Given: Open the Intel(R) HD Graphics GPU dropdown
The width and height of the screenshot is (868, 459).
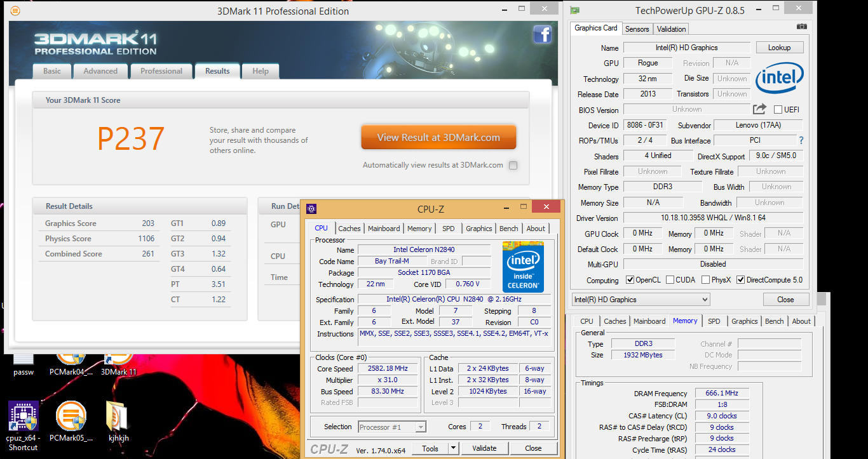Looking at the screenshot, I should tap(641, 300).
